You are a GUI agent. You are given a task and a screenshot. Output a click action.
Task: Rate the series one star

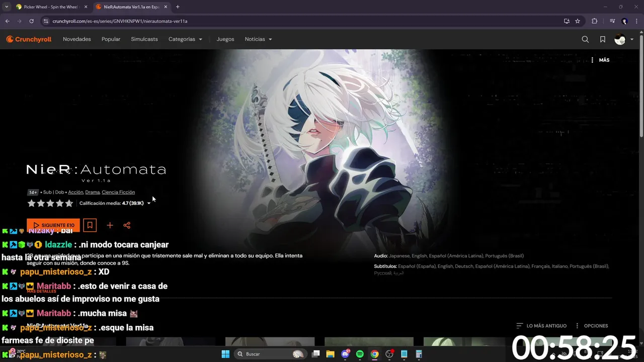pos(32,203)
